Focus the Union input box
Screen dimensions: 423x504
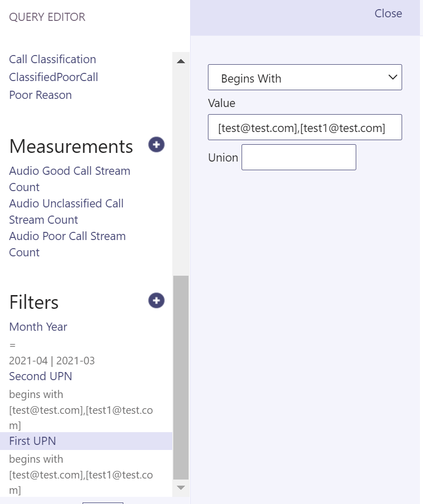299,157
